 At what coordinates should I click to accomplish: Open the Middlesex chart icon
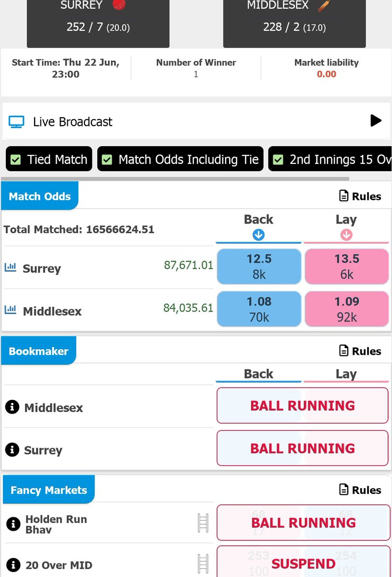point(10,311)
